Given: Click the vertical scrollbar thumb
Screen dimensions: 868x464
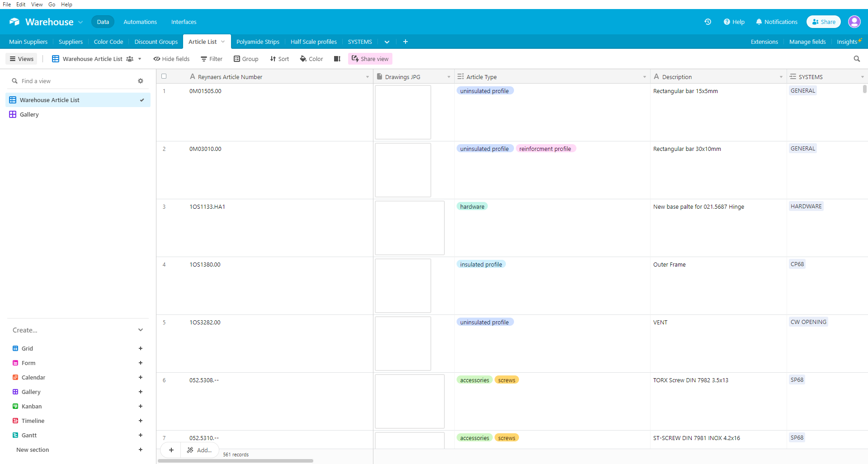Looking at the screenshot, I should pyautogui.click(x=865, y=89).
